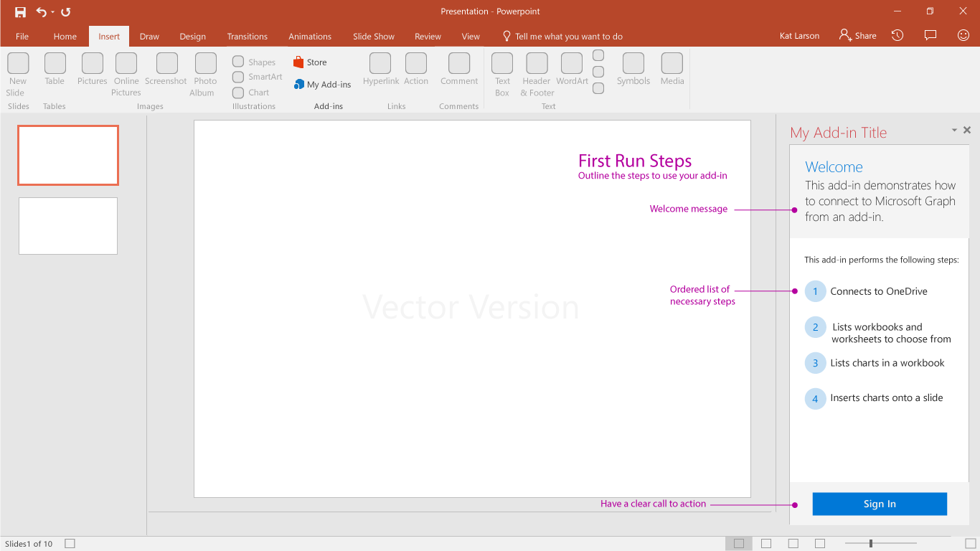The width and height of the screenshot is (980, 551).
Task: Open My Add-ins
Action: [323, 85]
